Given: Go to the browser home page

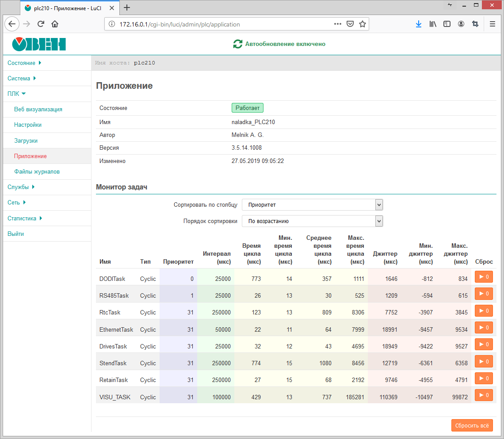Looking at the screenshot, I should pos(55,24).
